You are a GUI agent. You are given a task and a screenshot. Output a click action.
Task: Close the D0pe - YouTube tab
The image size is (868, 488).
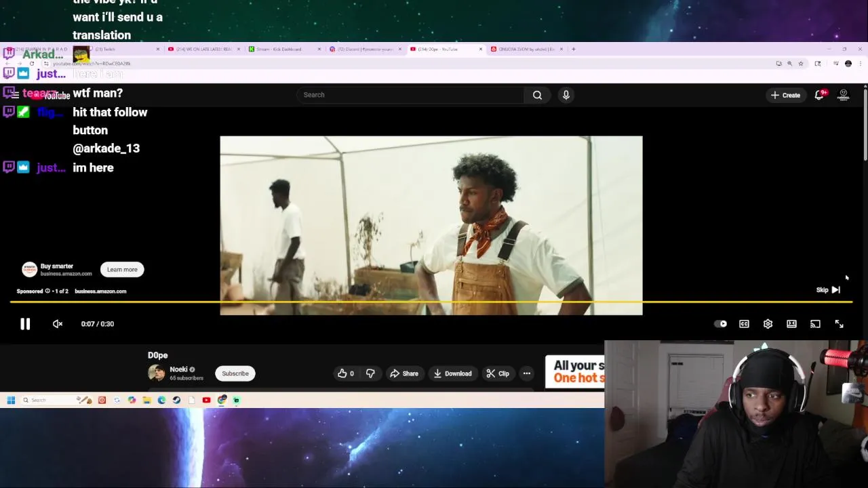coord(481,49)
